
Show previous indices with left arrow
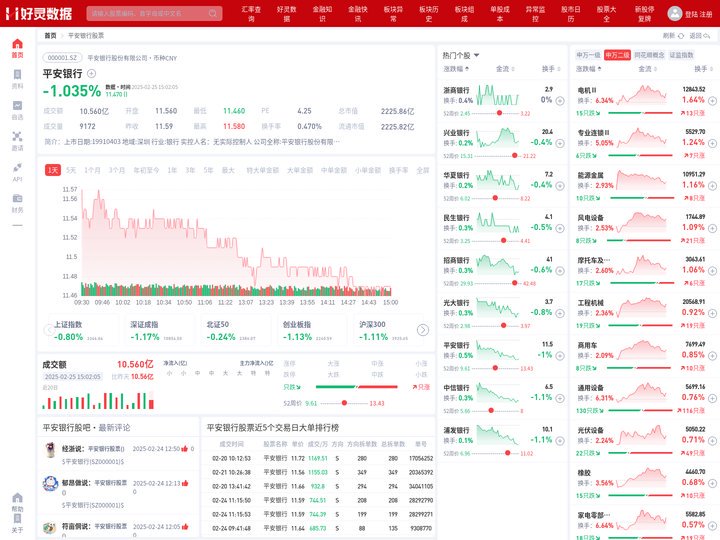(x=49, y=330)
